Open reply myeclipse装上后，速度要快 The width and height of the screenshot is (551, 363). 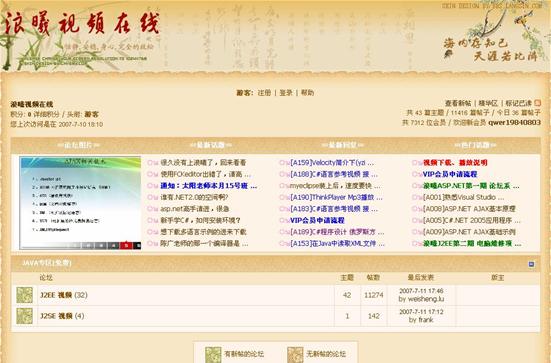(x=335, y=186)
